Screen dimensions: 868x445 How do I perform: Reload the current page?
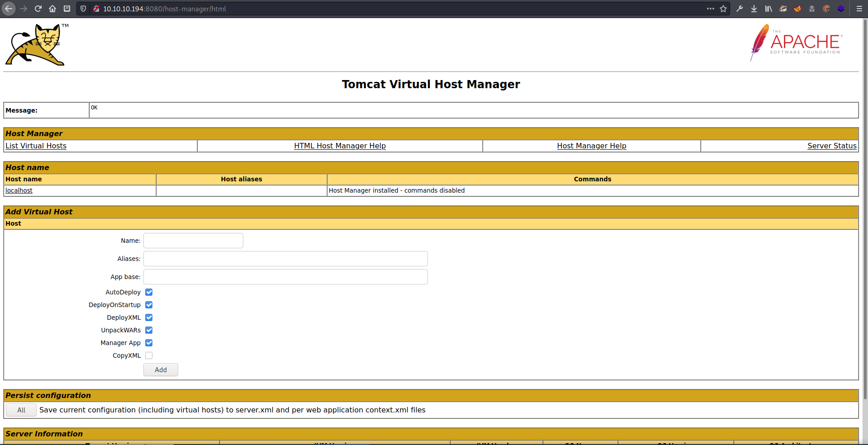tap(38, 9)
